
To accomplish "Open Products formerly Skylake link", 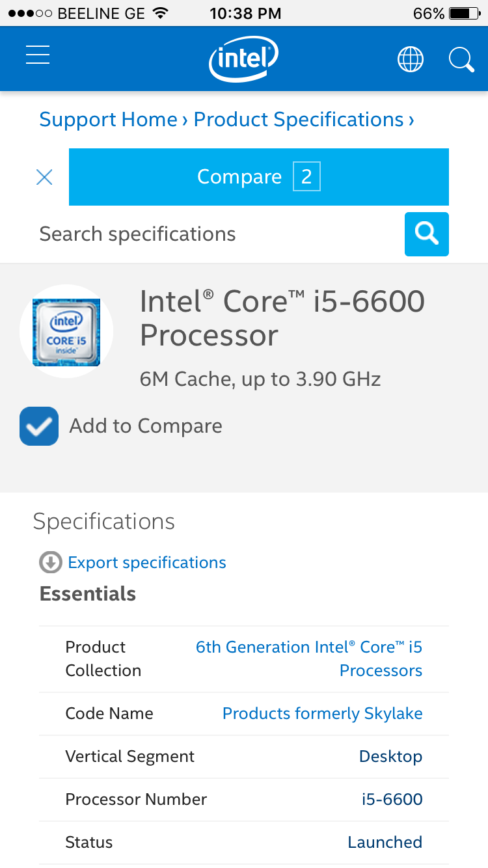I will tap(322, 714).
